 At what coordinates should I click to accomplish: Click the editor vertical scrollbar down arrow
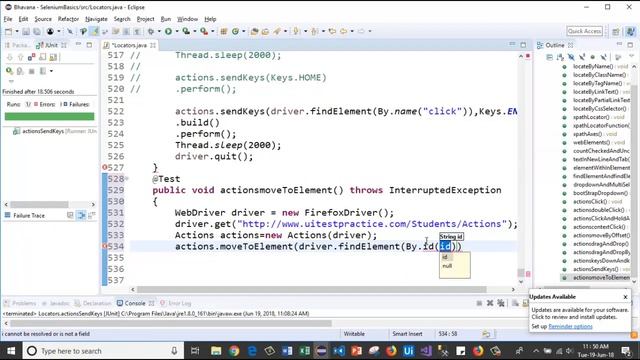tap(521, 282)
